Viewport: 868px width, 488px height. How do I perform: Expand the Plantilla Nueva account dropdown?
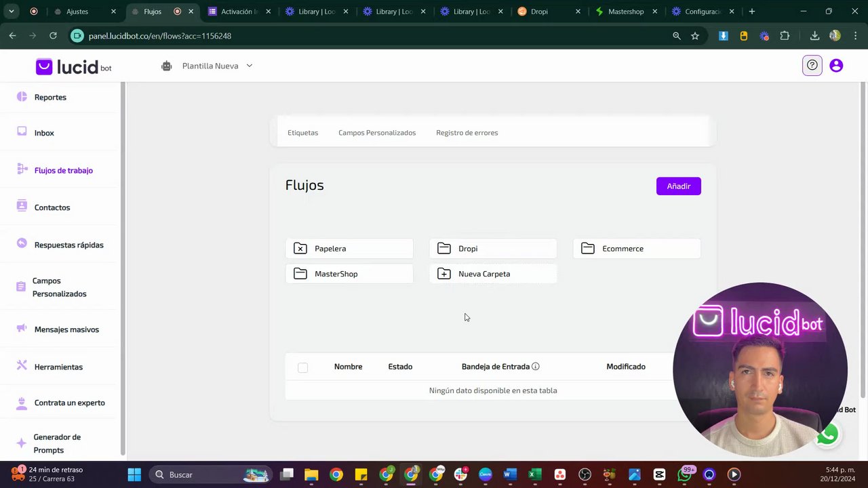click(x=249, y=66)
